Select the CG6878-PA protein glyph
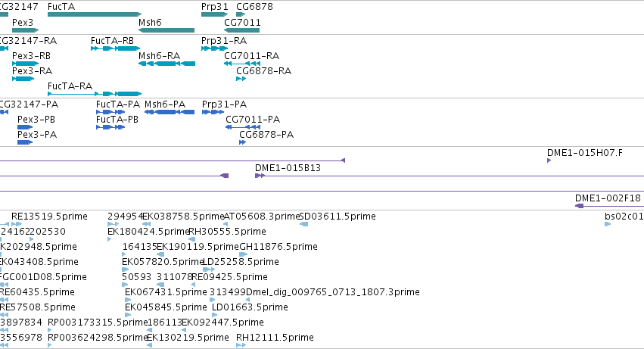The height and width of the screenshot is (349, 644). click(x=242, y=142)
